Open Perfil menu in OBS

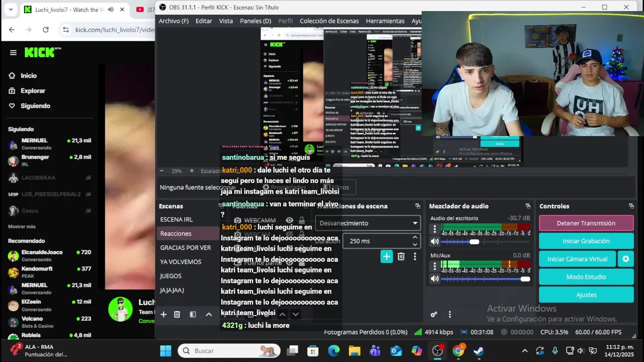coord(285,21)
